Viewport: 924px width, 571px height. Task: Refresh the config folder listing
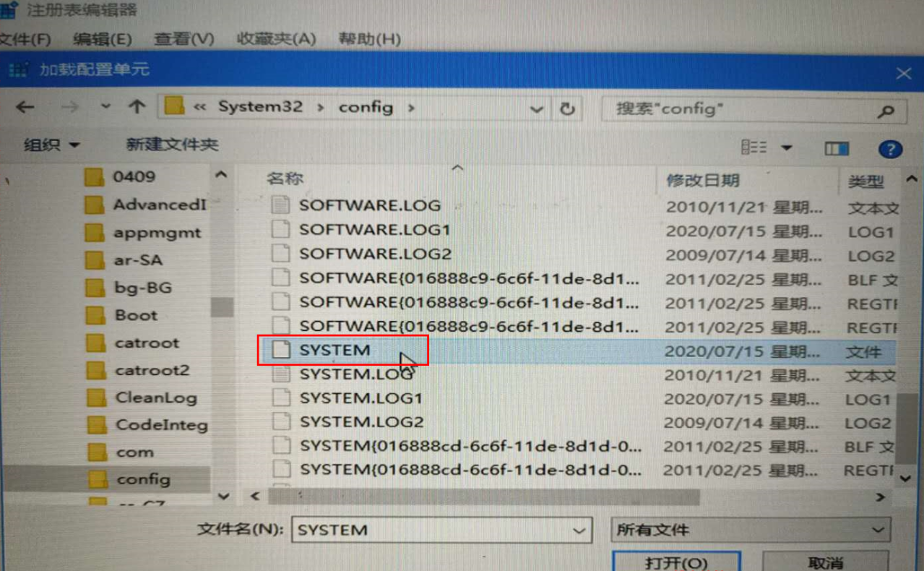(567, 108)
